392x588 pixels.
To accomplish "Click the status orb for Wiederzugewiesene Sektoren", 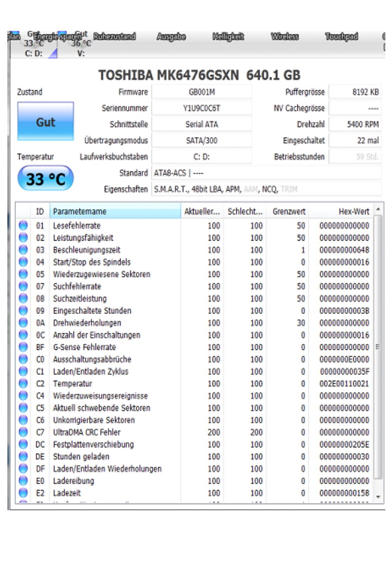I will tap(23, 274).
